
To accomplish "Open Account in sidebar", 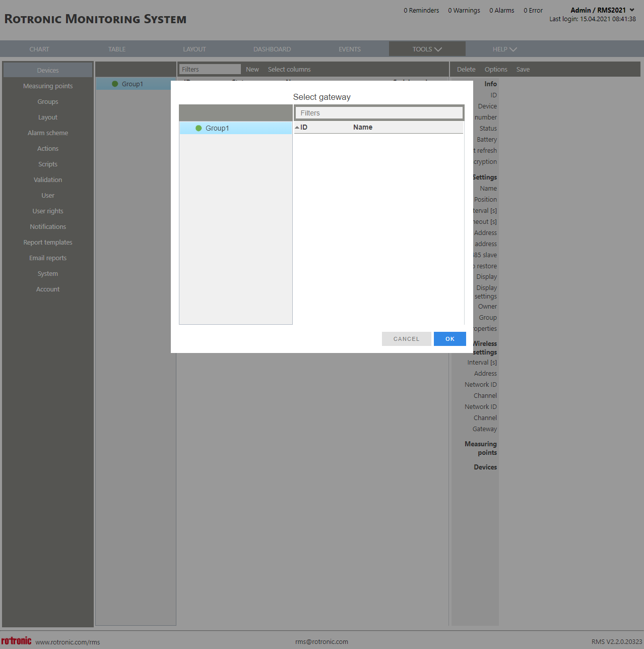I will [48, 289].
